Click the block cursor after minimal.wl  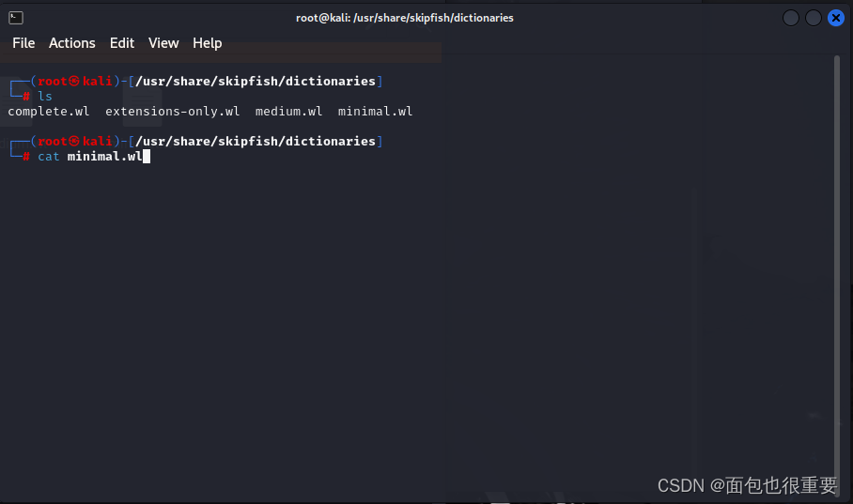(x=147, y=157)
